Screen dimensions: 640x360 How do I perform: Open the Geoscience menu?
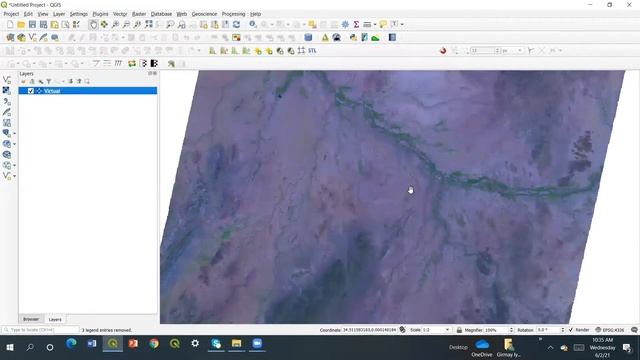coord(204,14)
